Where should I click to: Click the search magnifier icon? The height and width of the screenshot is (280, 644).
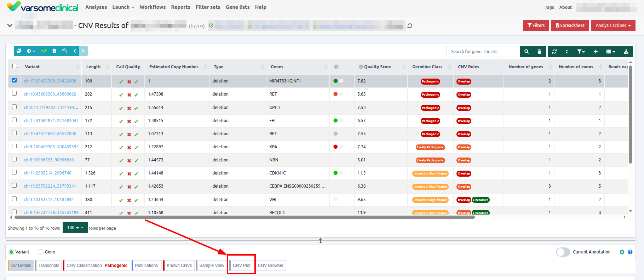coord(526,52)
